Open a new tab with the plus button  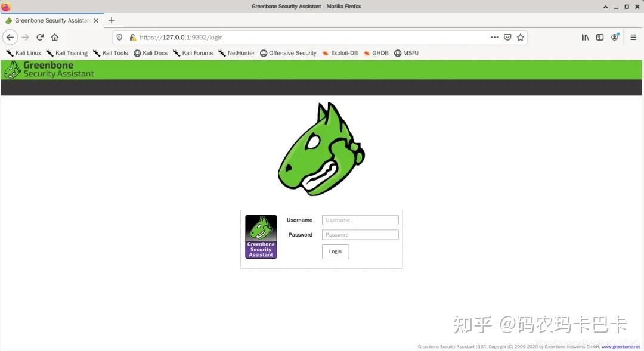pyautogui.click(x=112, y=20)
